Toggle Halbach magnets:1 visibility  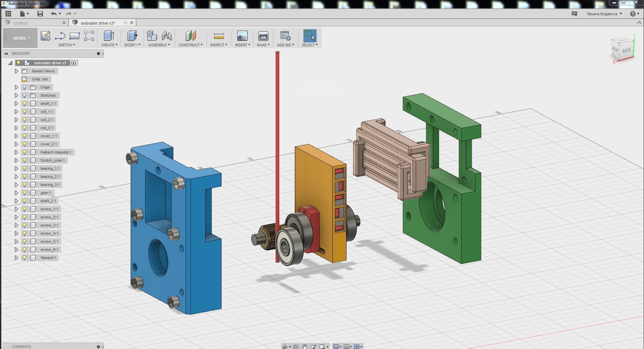24,152
